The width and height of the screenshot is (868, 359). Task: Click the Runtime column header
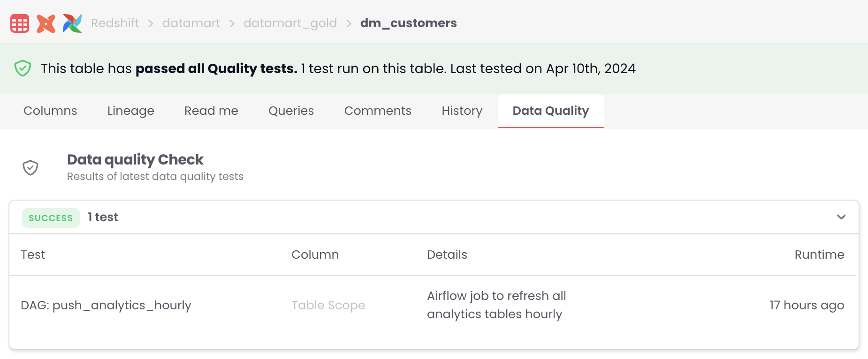click(x=819, y=255)
